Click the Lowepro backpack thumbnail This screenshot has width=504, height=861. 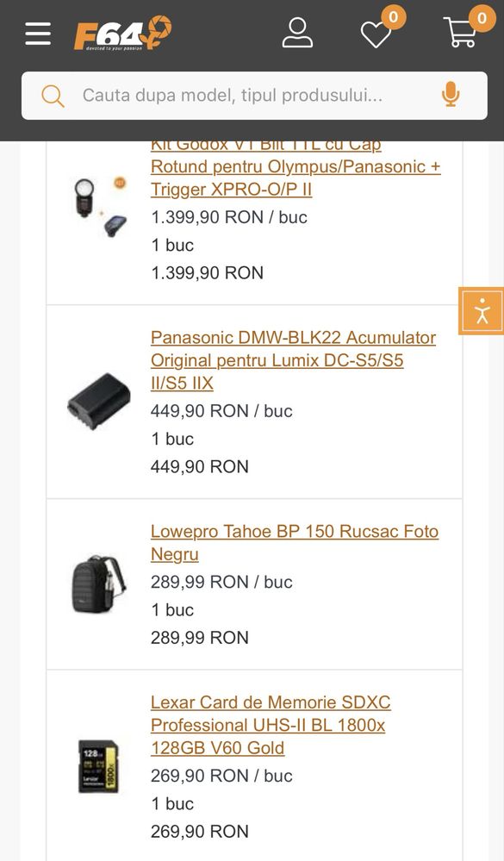[x=99, y=584]
